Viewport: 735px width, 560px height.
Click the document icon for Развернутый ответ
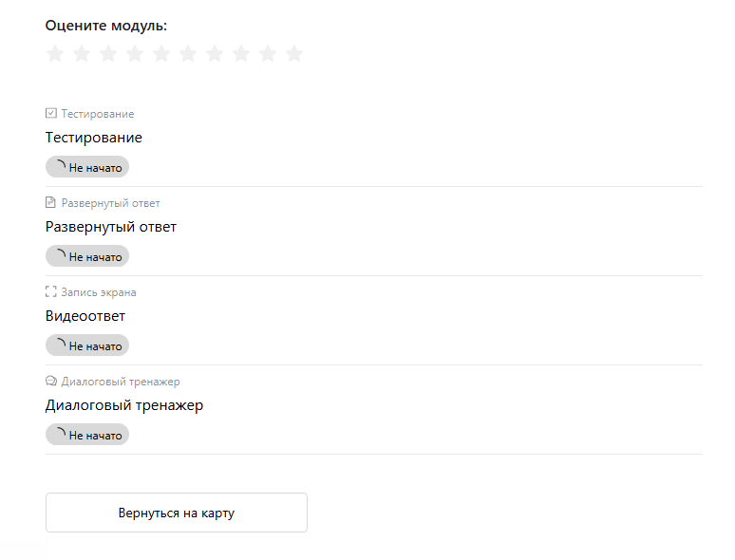(x=50, y=202)
